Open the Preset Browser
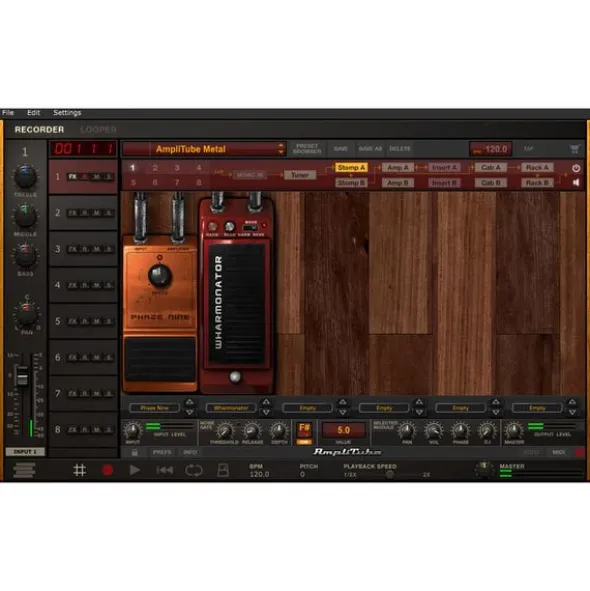Screen dimensions: 590x591 307,149
